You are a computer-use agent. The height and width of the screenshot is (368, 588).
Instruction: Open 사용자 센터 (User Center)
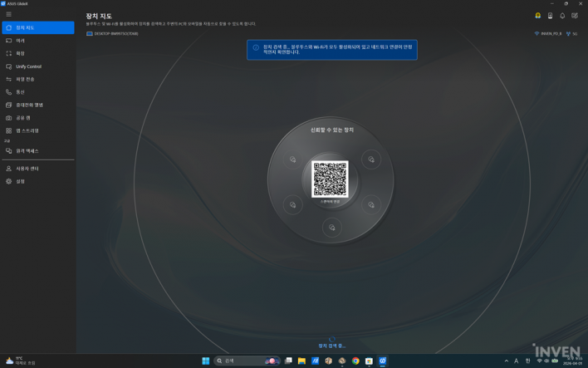click(x=27, y=169)
